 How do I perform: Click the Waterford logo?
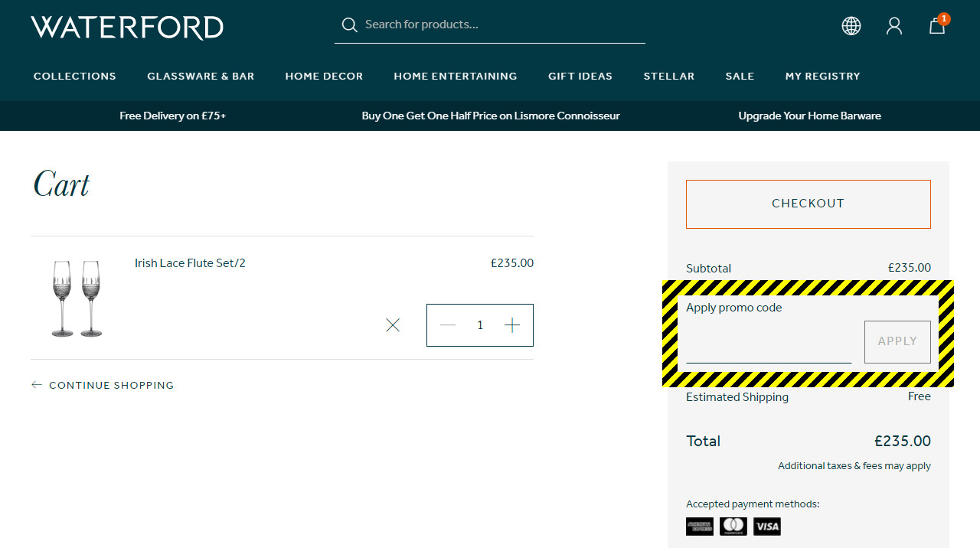point(127,27)
